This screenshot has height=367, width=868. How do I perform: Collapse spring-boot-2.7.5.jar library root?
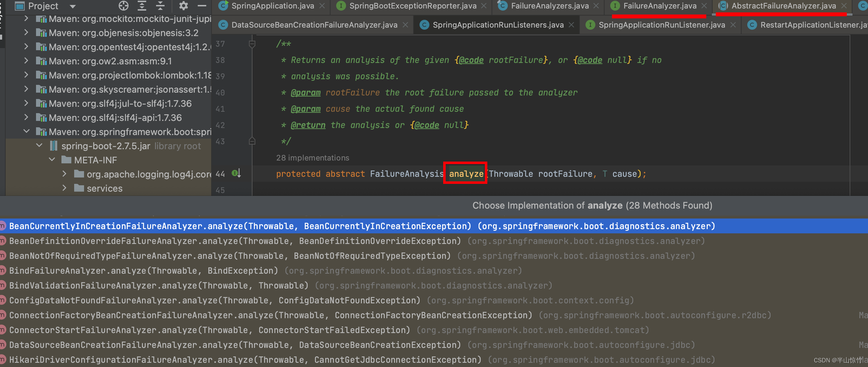pos(39,146)
